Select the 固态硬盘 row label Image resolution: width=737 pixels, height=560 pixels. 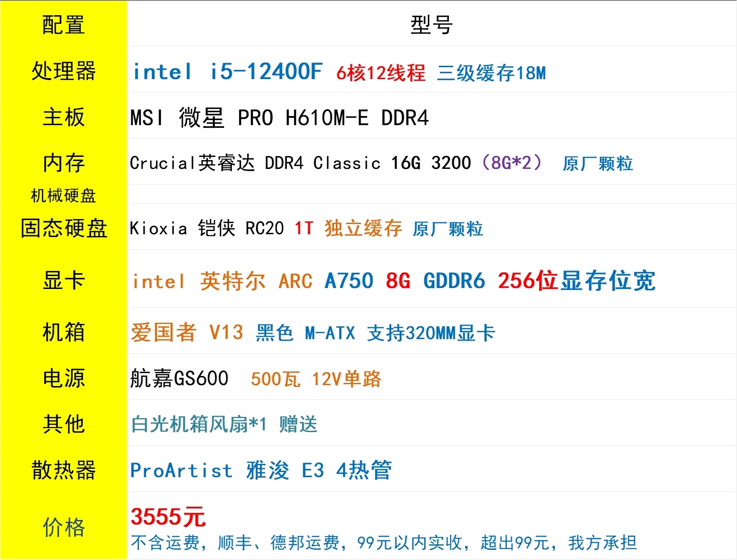click(63, 228)
